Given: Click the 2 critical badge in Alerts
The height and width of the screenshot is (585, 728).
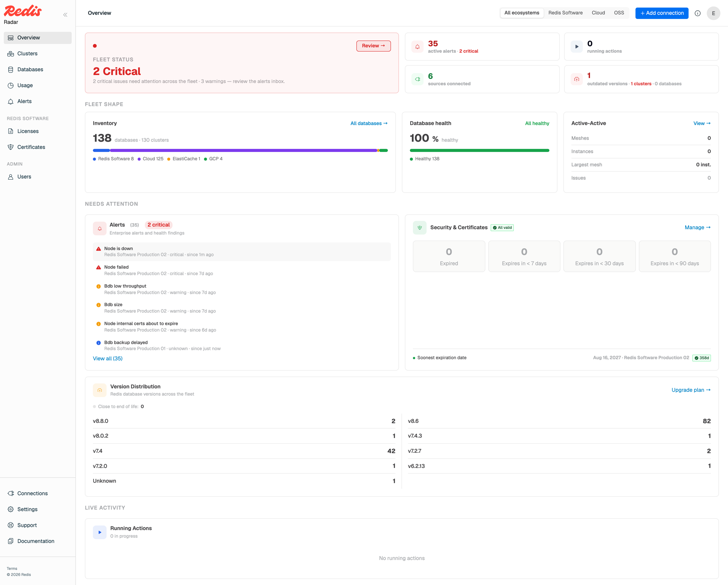Looking at the screenshot, I should coord(158,225).
